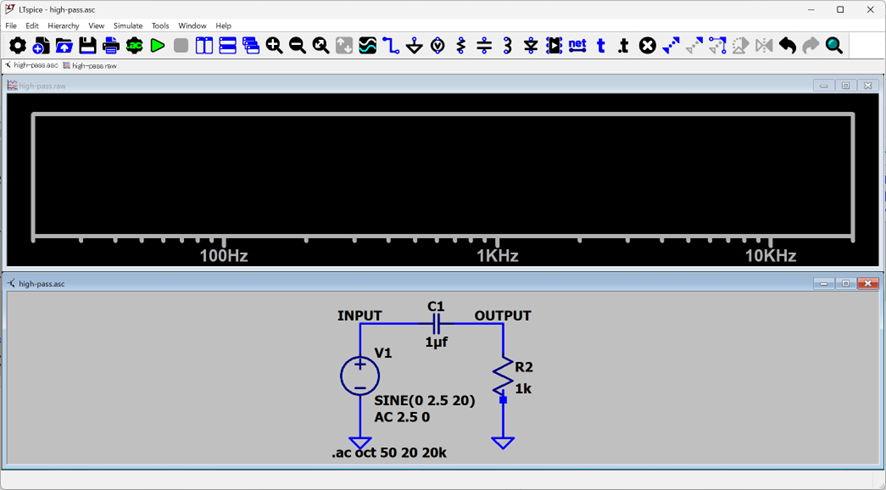Select the Diode component tool
The image size is (886, 490).
coord(531,46)
